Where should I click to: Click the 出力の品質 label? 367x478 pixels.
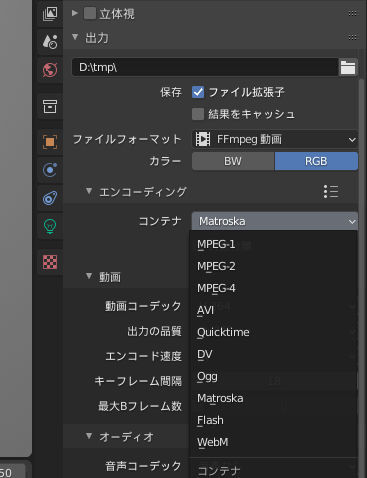click(x=154, y=331)
